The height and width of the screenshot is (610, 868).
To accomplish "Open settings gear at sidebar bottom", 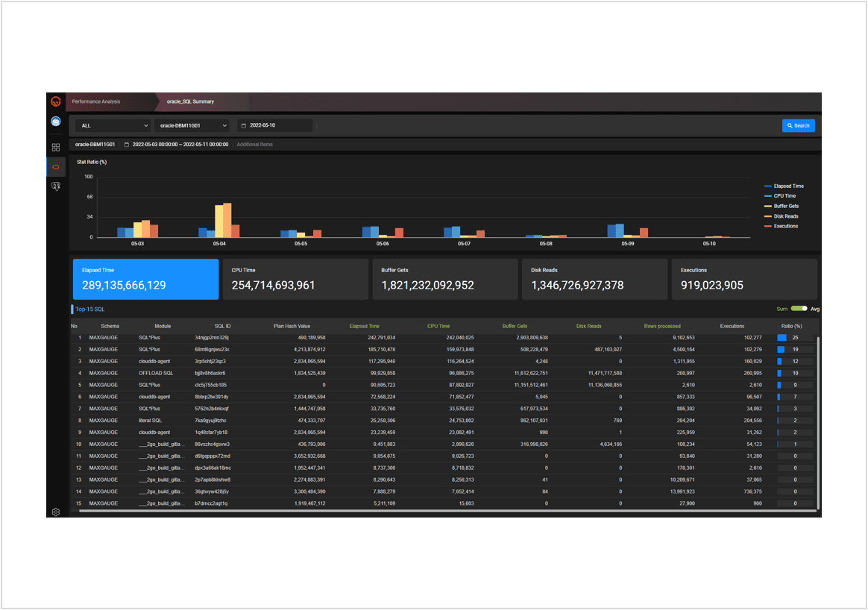I will pos(55,512).
